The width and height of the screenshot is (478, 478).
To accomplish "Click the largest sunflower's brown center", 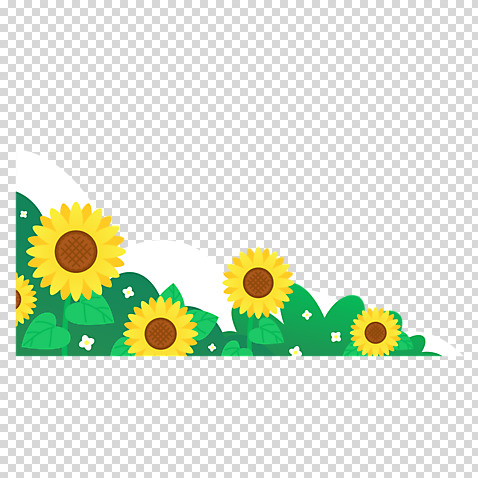I will point(76,252).
